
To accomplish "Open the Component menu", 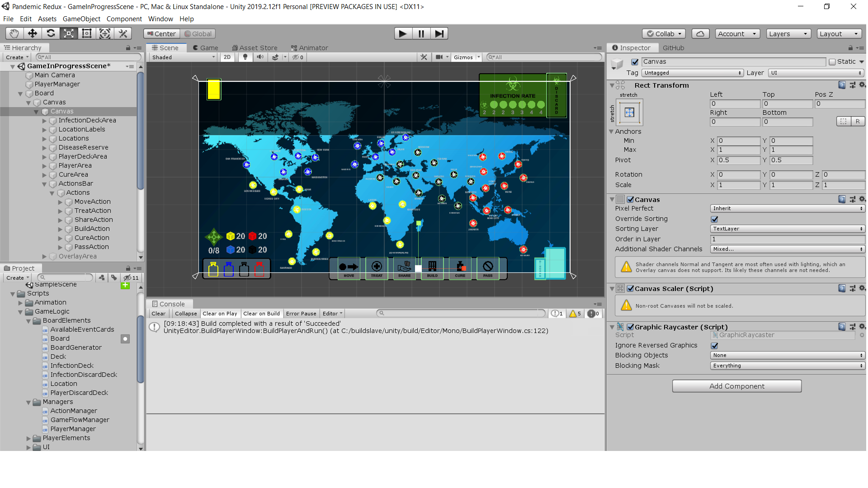I will (124, 19).
